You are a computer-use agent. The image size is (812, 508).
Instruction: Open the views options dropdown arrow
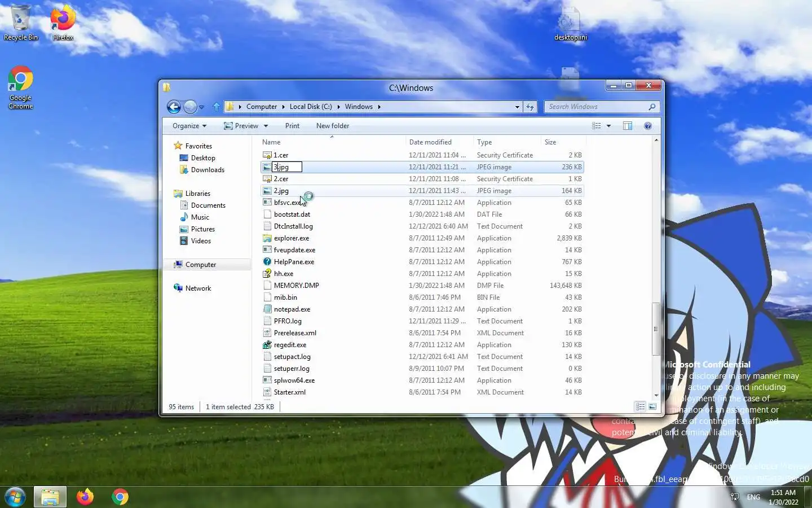[609, 126]
